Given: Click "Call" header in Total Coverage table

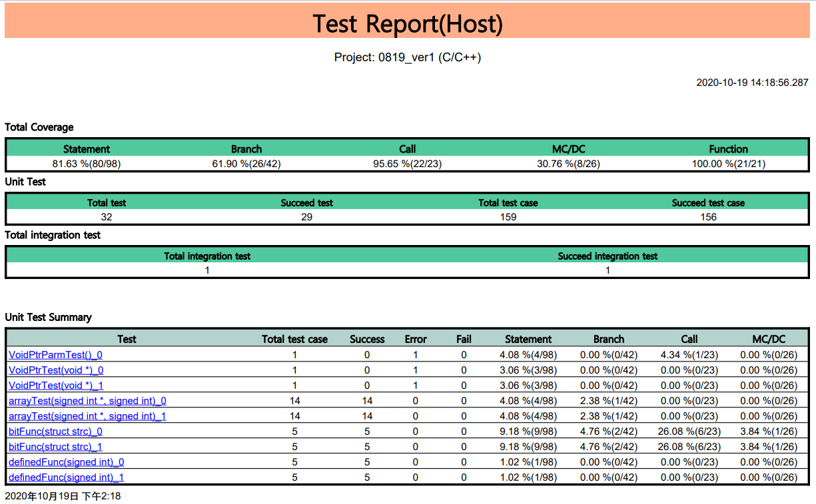Looking at the screenshot, I should (x=408, y=149).
